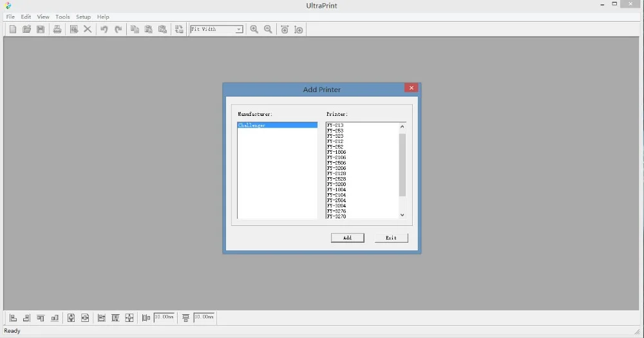The height and width of the screenshot is (338, 644).
Task: Click the swap/replace arrows toolbar icon
Action: click(x=179, y=29)
